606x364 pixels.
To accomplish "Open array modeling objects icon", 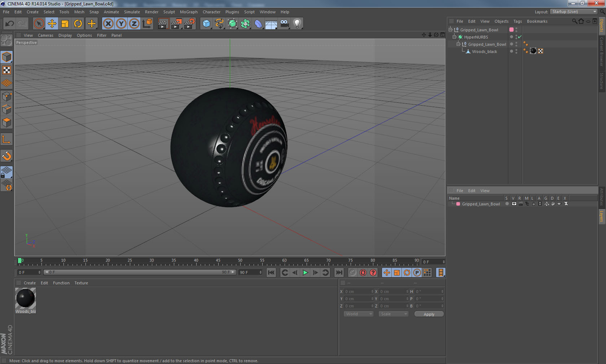I will 245,24.
